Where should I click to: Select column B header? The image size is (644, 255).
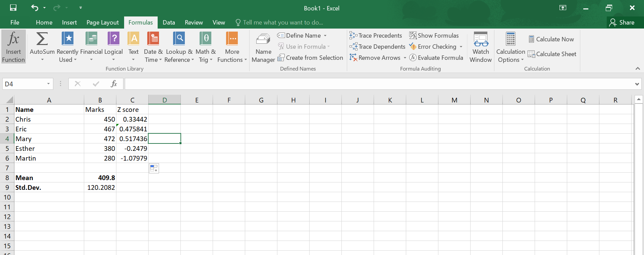[x=100, y=100]
